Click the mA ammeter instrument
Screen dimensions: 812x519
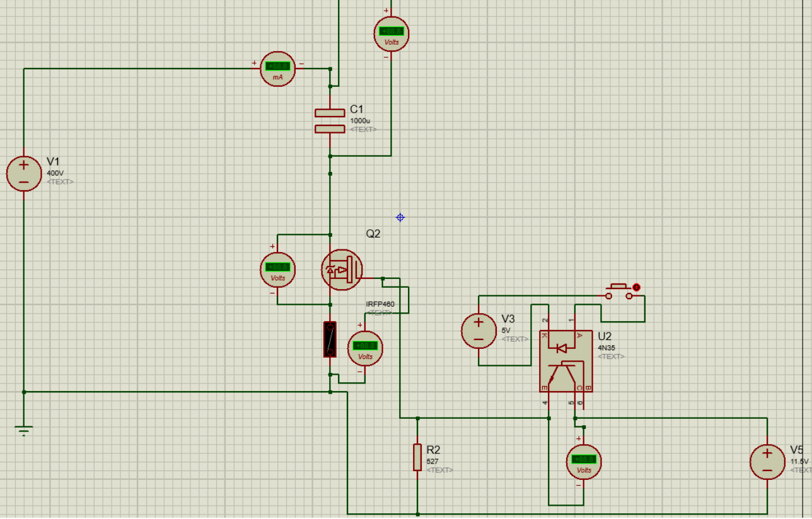point(277,69)
